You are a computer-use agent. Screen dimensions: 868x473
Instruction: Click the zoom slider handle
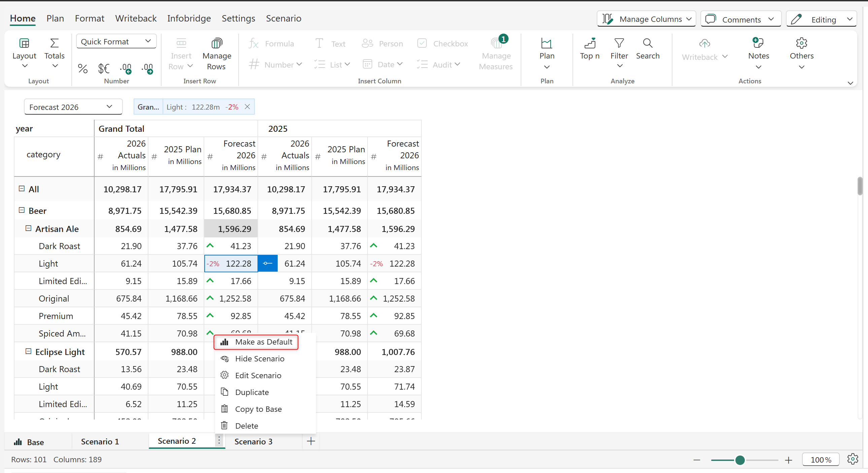(x=740, y=460)
